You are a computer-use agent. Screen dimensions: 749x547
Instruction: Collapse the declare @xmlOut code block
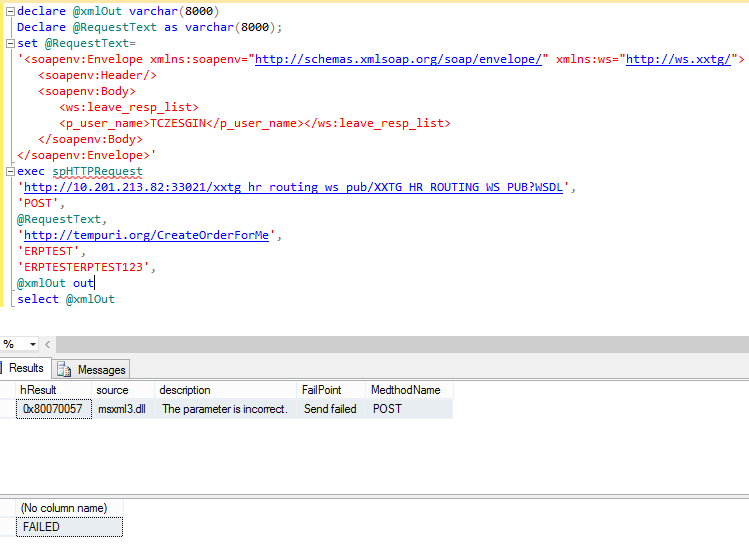[9, 11]
